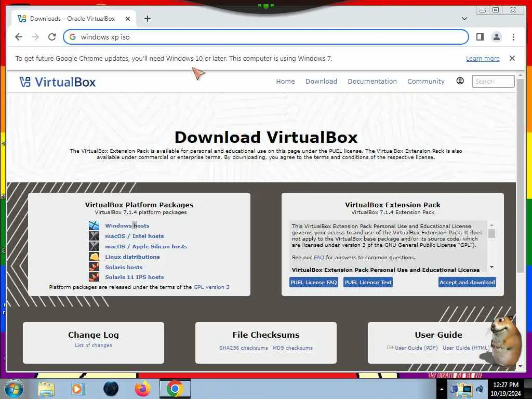Open the Community menu item
The height and width of the screenshot is (399, 532).
[x=426, y=81]
